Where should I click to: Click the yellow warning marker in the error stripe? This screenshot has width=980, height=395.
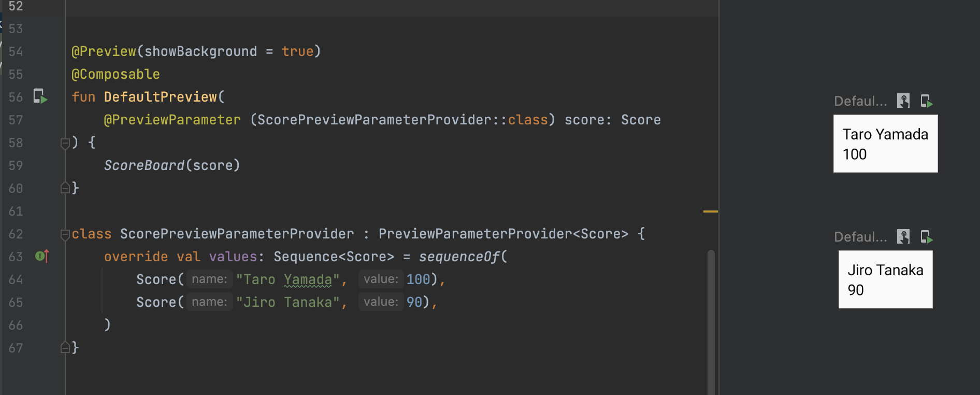pyautogui.click(x=710, y=211)
